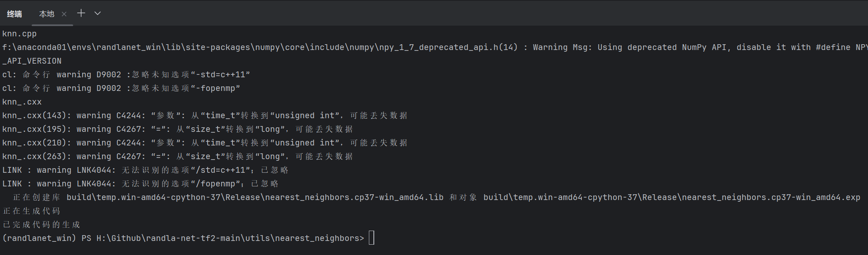Select the LNK4044 /std=c++11 warning line
868x255 pixels.
(x=145, y=170)
